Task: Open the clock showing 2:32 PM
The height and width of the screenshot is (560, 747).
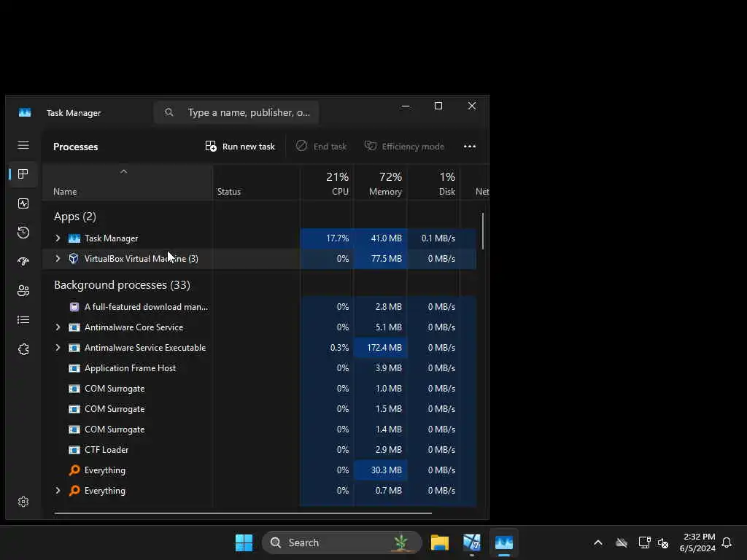Action: 698,542
